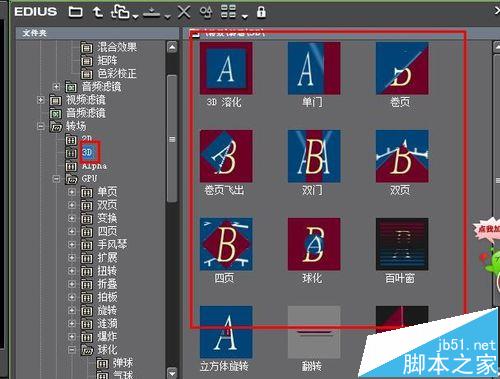Select the 立方体旋转 transition thumbnail
The image size is (500, 379).
[x=226, y=332]
